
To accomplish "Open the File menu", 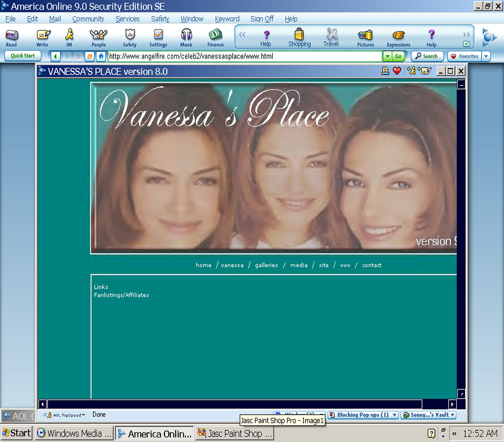I will pos(10,19).
